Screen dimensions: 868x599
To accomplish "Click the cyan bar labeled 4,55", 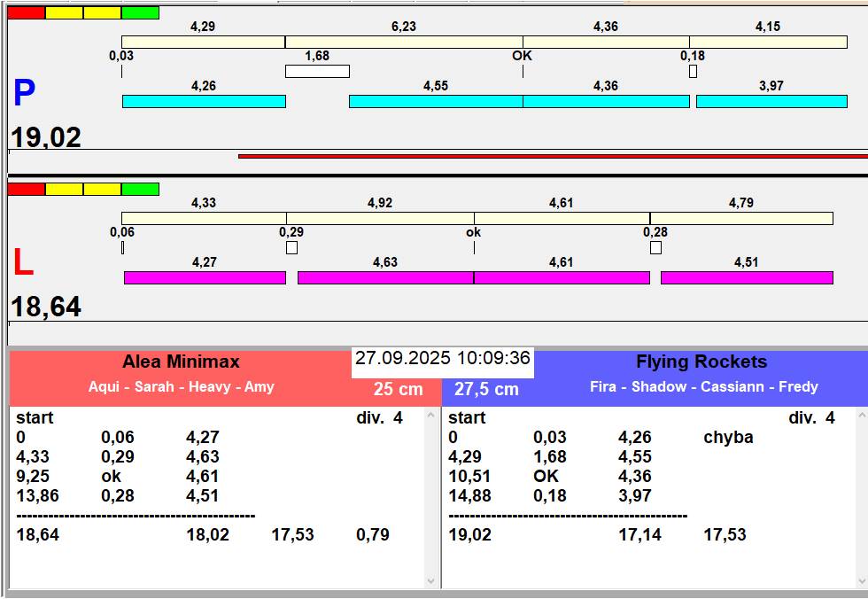I will point(436,101).
